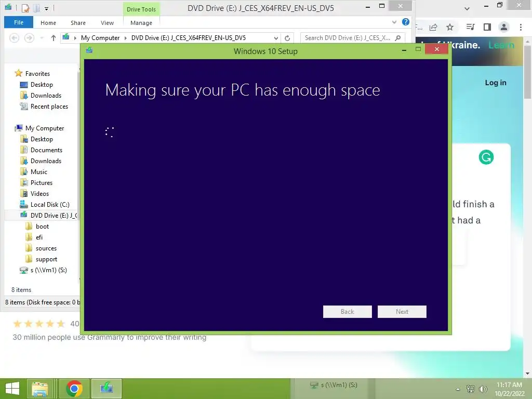Open the File tab in Explorer ribbon
532x399 pixels.
(x=19, y=22)
